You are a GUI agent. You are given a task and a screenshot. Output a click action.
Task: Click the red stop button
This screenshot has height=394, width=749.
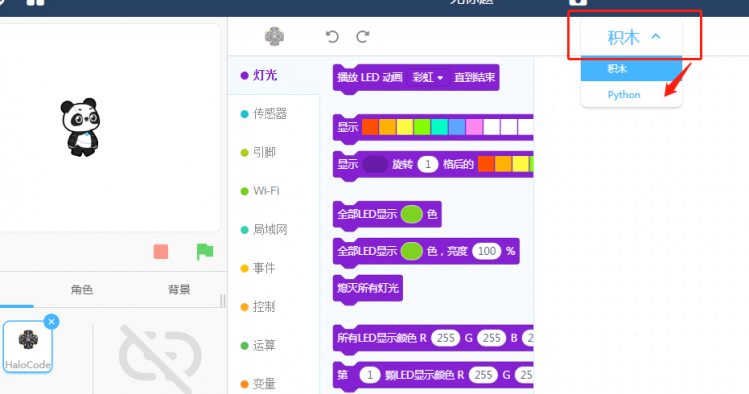pyautogui.click(x=161, y=251)
